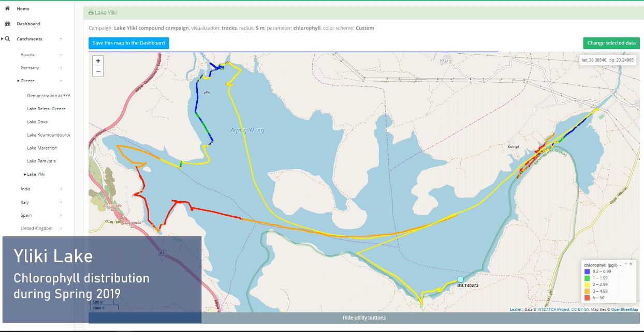Collapse the Greece submenu chevron
The height and width of the screenshot is (332, 644).
(x=61, y=81)
